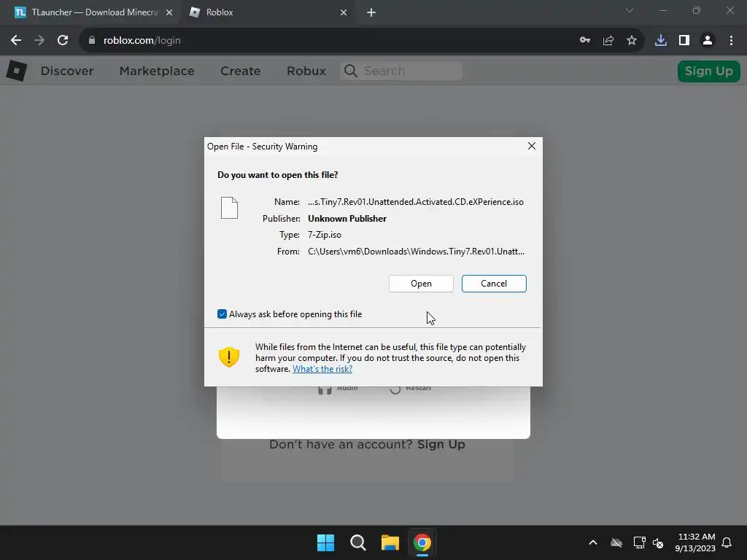This screenshot has height=560, width=747.
Task: Open the Marketplace page
Action: [157, 71]
